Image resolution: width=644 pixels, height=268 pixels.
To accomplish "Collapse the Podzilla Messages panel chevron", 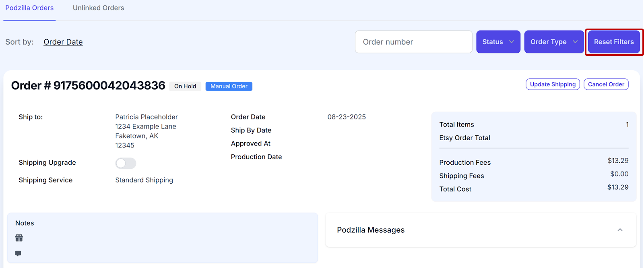I will coord(620,230).
